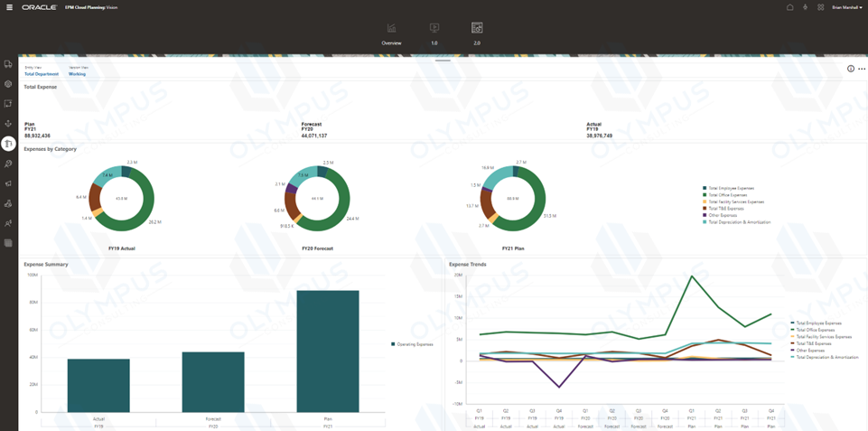The height and width of the screenshot is (431, 868).
Task: Open the hamburger navigator menu
Action: (8, 8)
